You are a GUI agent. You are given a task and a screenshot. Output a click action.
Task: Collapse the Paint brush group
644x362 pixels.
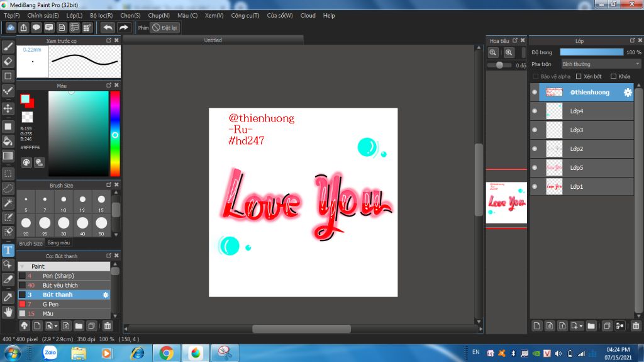[23, 266]
